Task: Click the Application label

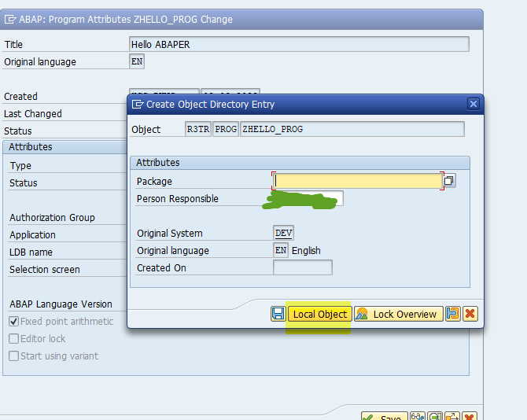Action: [32, 235]
